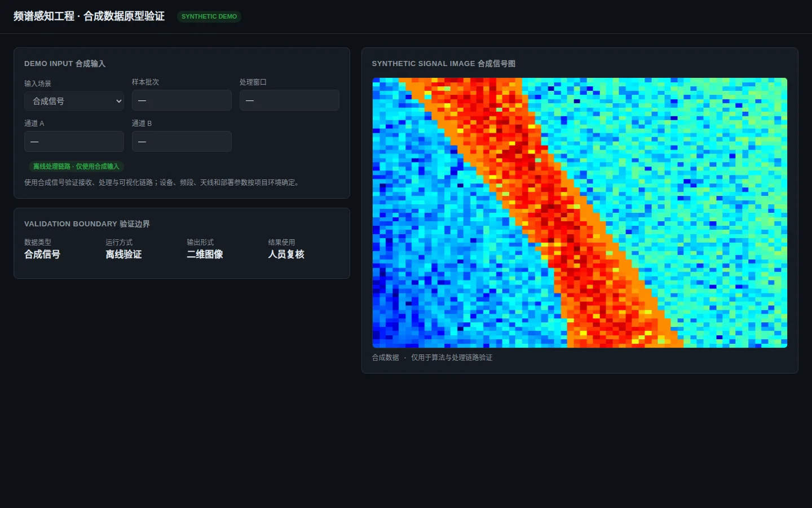Click the 通道 A label
Image resolution: width=812 pixels, height=508 pixels.
pyautogui.click(x=34, y=123)
